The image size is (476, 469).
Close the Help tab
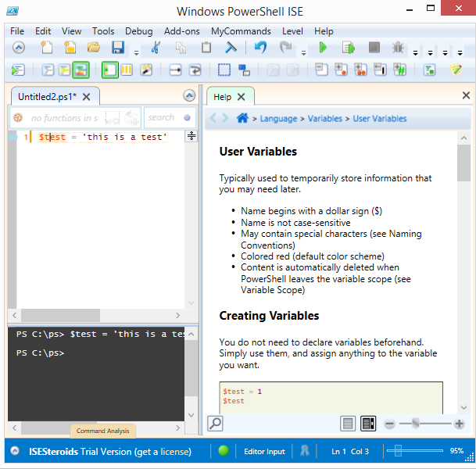pos(241,97)
